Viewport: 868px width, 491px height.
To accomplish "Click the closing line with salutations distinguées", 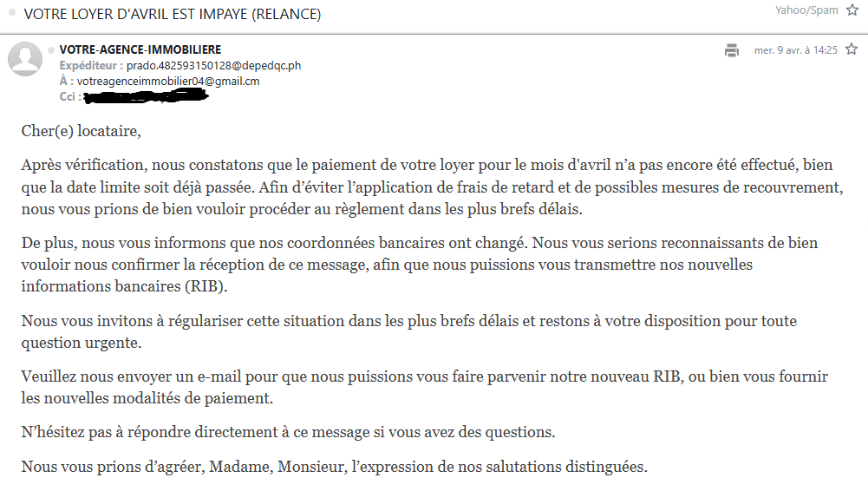I will coord(335,467).
